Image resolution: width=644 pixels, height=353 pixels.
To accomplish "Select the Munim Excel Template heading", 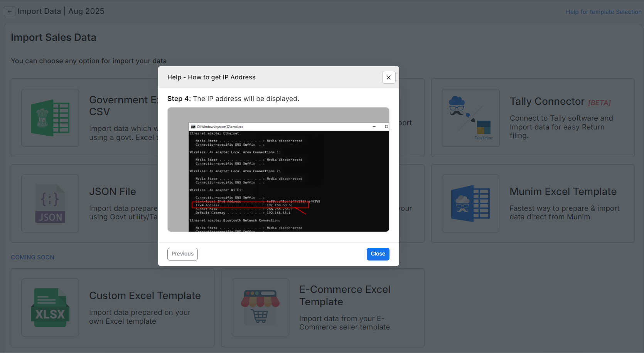I will click(563, 192).
